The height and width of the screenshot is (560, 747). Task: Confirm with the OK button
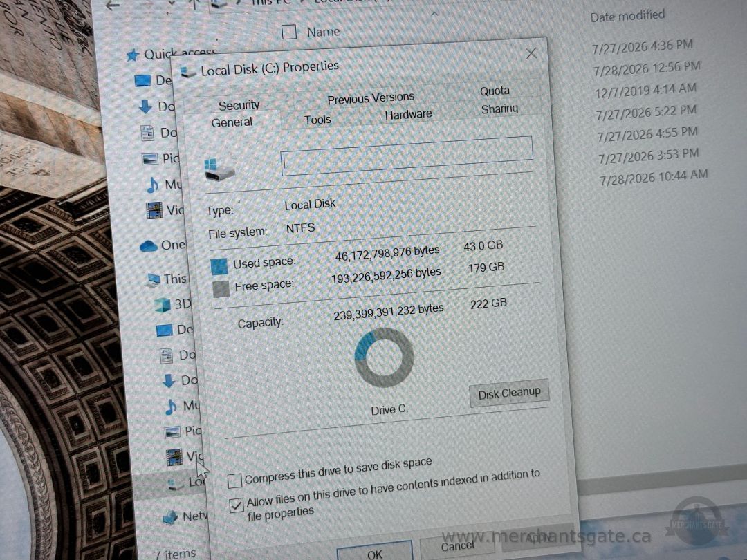374,552
